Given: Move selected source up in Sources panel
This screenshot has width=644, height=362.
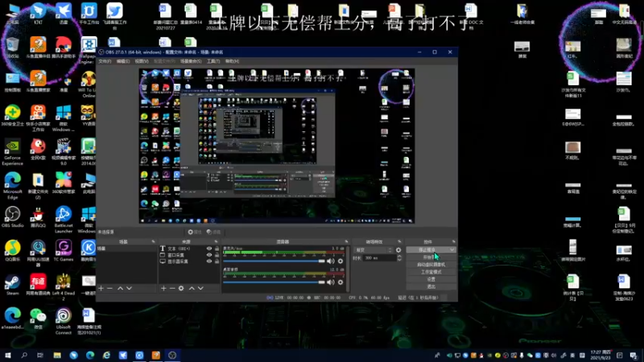Looking at the screenshot, I should click(x=192, y=289).
